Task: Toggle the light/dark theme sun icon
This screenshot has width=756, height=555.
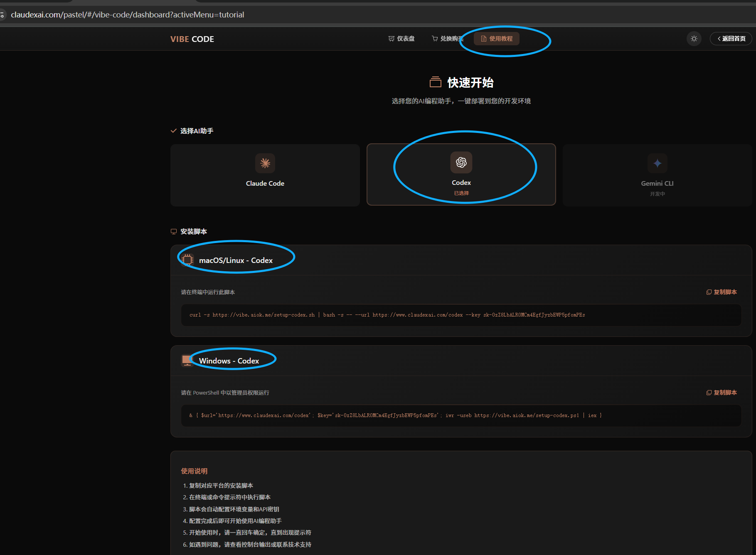Action: click(x=694, y=39)
